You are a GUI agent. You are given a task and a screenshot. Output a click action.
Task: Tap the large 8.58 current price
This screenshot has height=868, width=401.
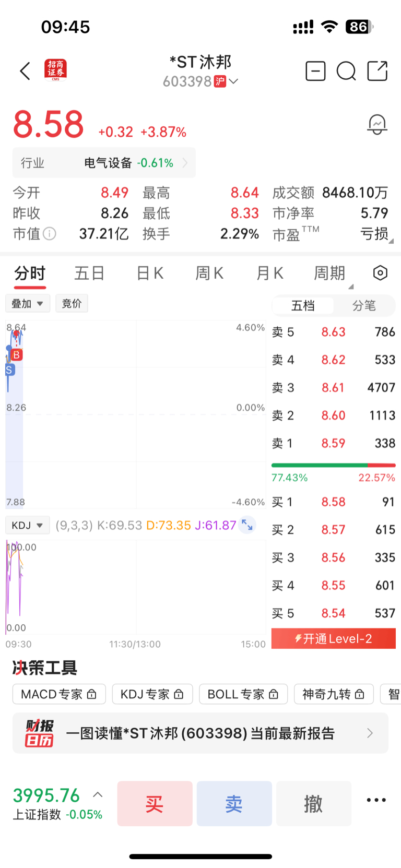tap(48, 124)
